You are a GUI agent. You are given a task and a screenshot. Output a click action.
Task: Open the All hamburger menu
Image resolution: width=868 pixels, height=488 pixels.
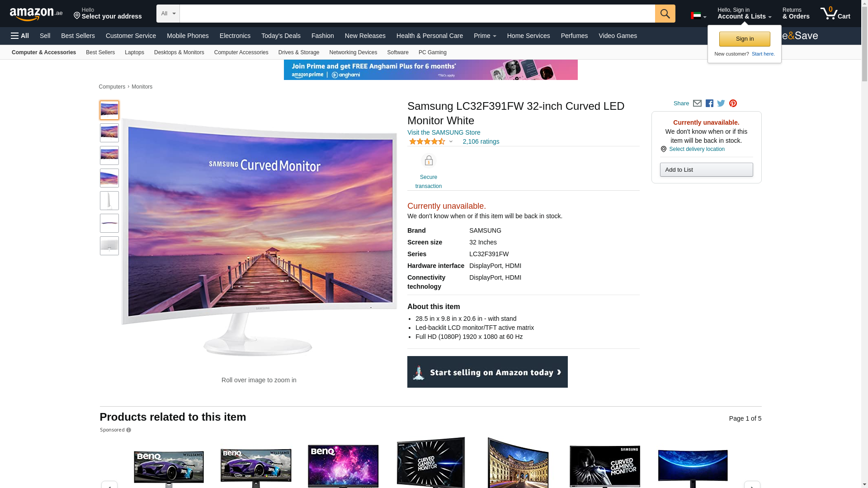[x=20, y=36]
